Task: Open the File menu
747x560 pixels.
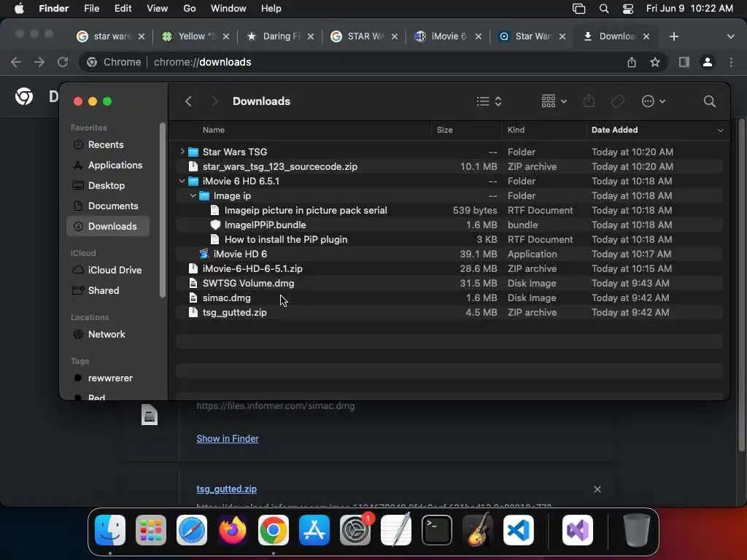Action: click(91, 9)
